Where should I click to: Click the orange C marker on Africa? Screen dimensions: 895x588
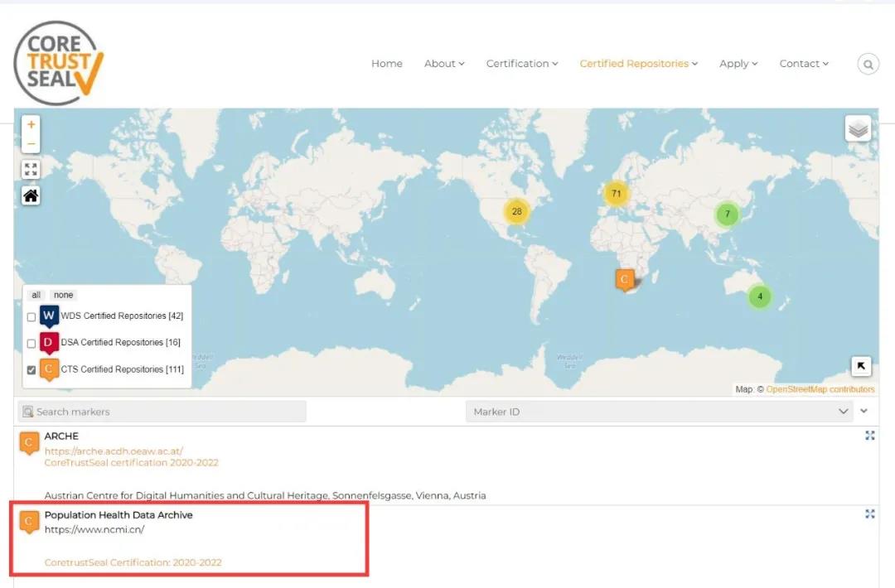pyautogui.click(x=625, y=280)
